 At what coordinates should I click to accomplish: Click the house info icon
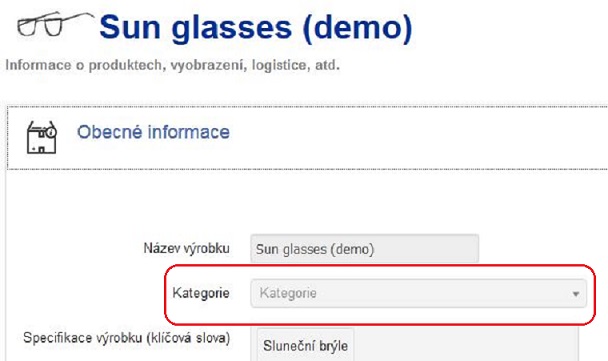coord(41,138)
